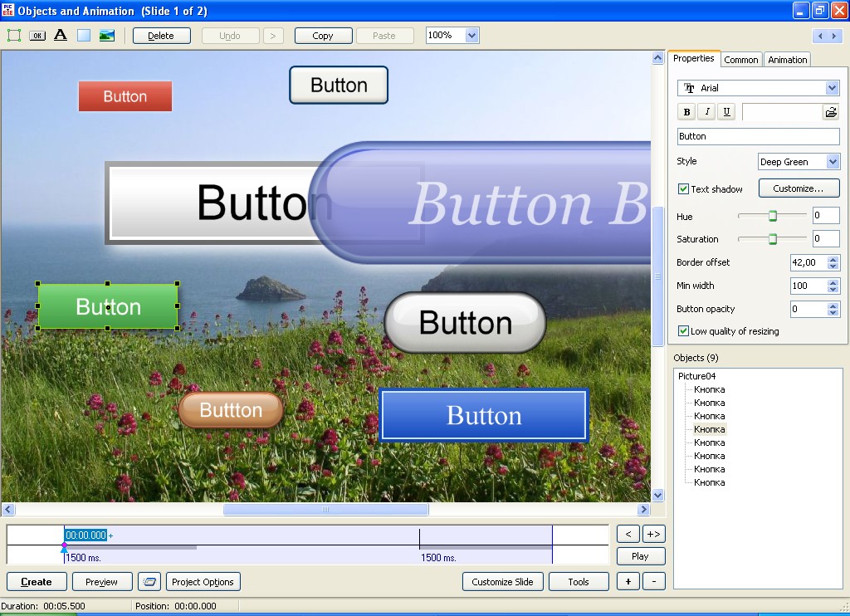850x616 pixels.
Task: Toggle bold text formatting
Action: click(686, 112)
